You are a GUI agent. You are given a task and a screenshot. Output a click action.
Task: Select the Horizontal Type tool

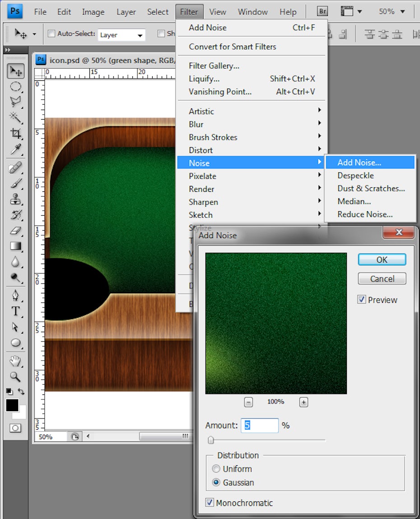(x=16, y=311)
